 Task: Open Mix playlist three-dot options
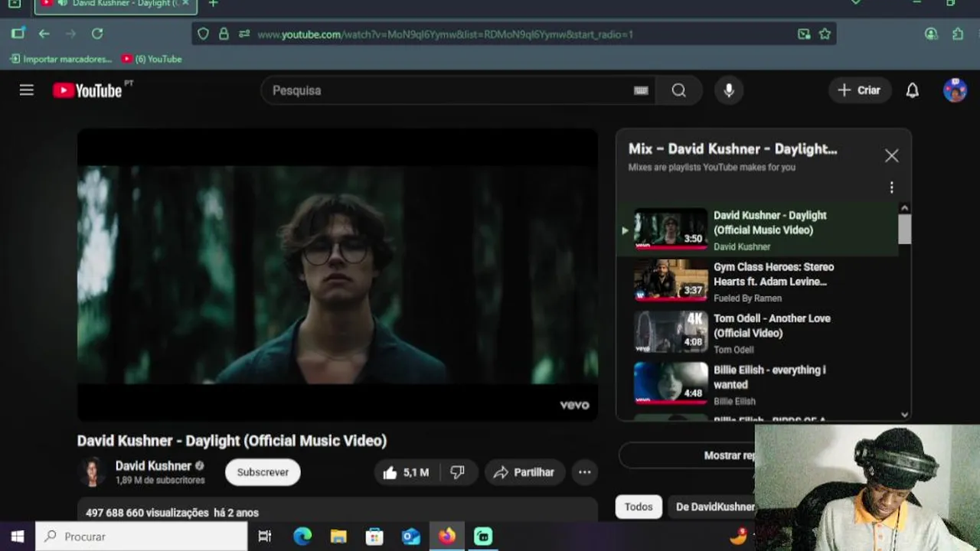pos(891,187)
